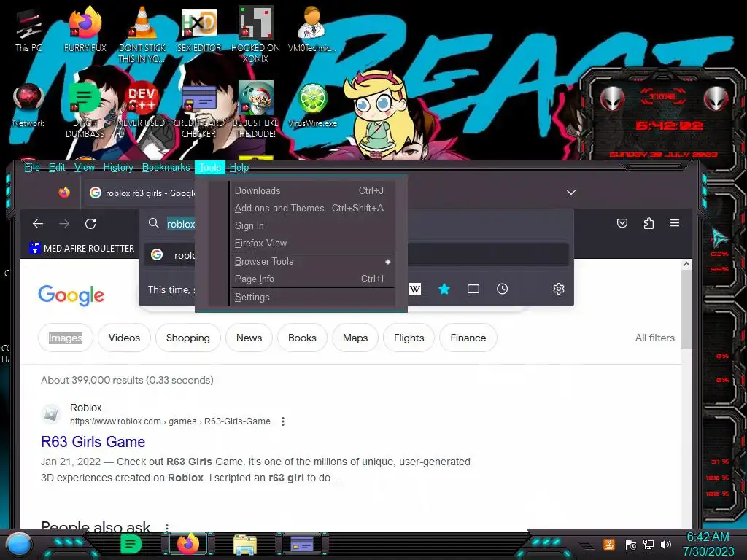Click the network tray icon

click(x=649, y=544)
